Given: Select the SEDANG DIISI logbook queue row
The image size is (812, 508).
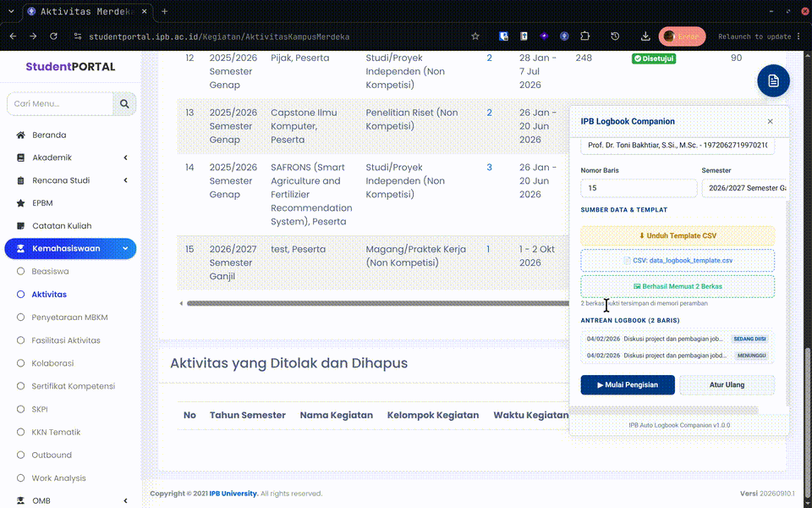Looking at the screenshot, I should tap(678, 339).
